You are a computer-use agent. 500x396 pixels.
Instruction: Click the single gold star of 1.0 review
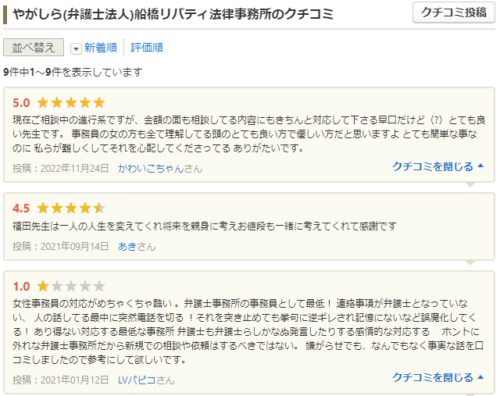pos(43,286)
